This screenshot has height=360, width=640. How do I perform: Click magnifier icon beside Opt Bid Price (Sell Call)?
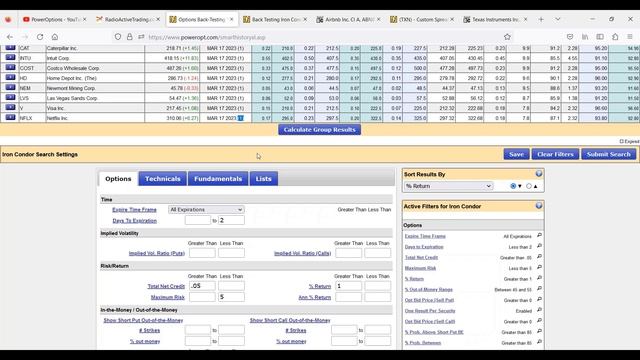click(539, 321)
